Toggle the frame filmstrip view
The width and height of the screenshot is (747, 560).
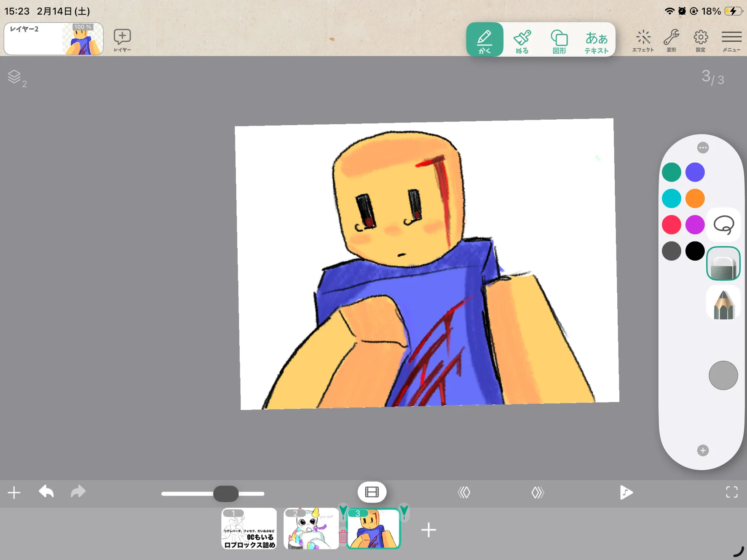372,492
